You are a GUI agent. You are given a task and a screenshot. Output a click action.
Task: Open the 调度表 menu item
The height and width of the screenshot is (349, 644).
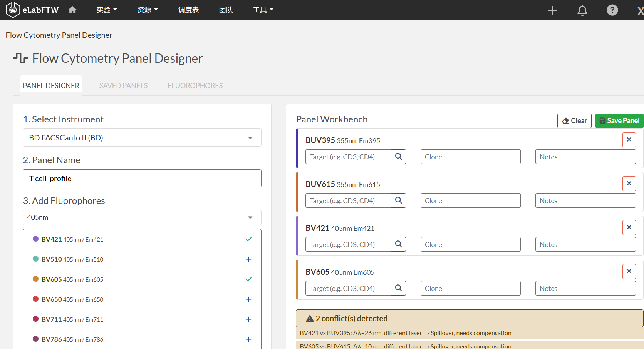[188, 10]
